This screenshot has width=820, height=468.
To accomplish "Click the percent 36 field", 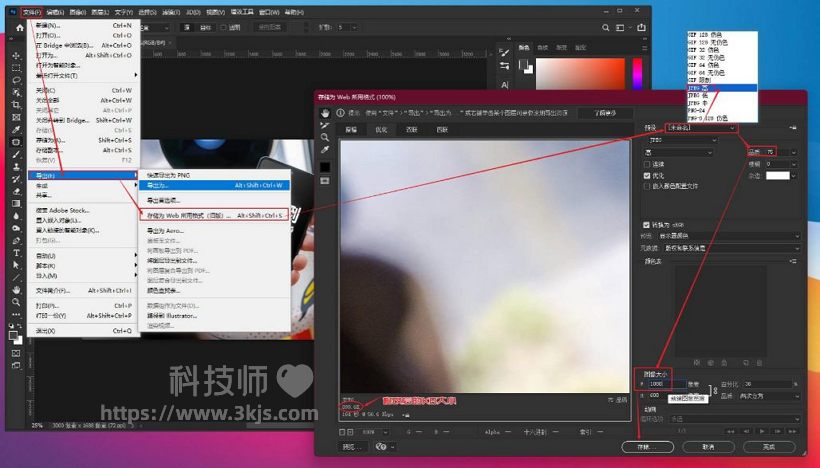I will pos(768,384).
